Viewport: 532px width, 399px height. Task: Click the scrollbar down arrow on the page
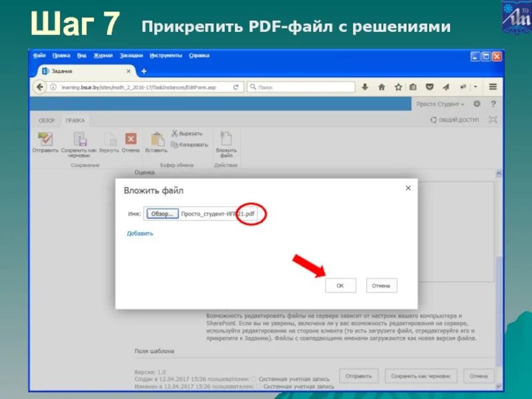tap(498, 386)
